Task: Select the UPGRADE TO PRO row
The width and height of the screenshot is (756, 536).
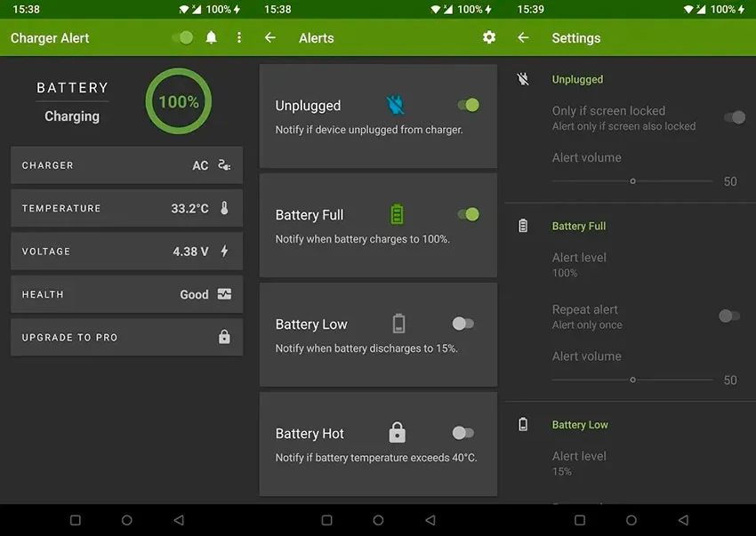Action: click(127, 338)
